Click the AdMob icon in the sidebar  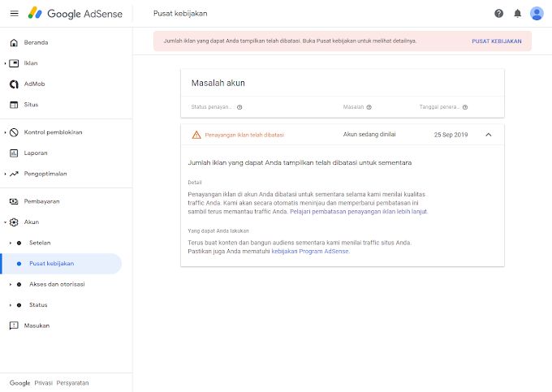tap(14, 84)
